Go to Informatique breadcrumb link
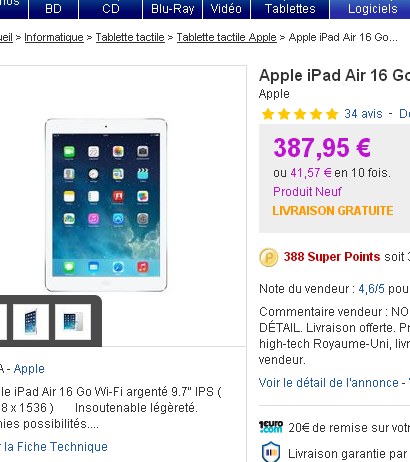 (x=54, y=37)
